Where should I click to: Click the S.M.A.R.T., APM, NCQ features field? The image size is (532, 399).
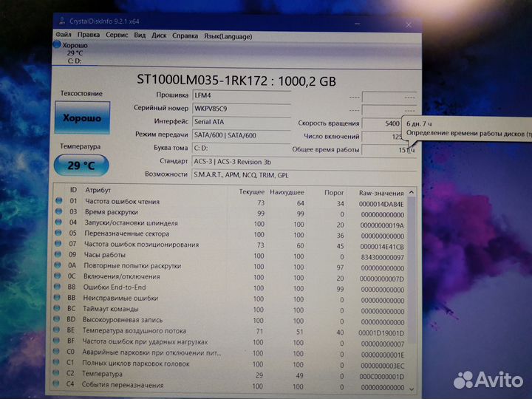(304, 175)
